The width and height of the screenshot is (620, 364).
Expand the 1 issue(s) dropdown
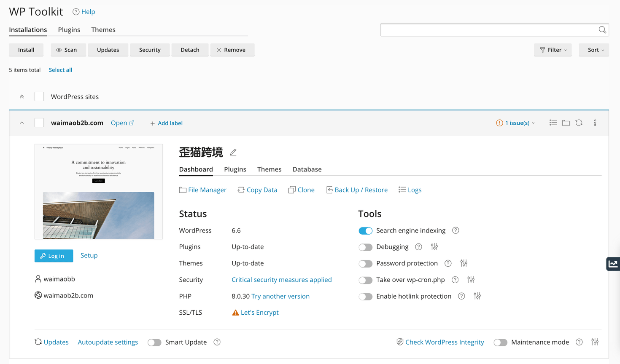pyautogui.click(x=515, y=123)
